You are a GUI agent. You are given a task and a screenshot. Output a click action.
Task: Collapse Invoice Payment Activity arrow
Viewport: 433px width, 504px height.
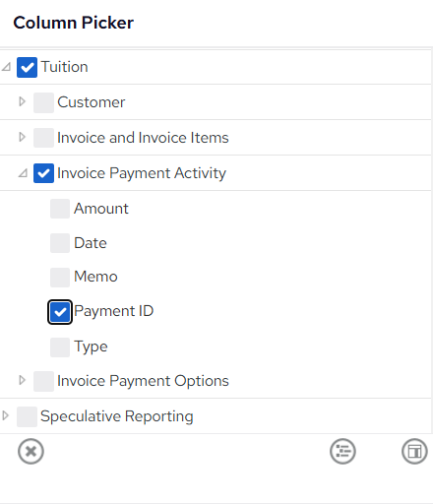click(x=23, y=173)
